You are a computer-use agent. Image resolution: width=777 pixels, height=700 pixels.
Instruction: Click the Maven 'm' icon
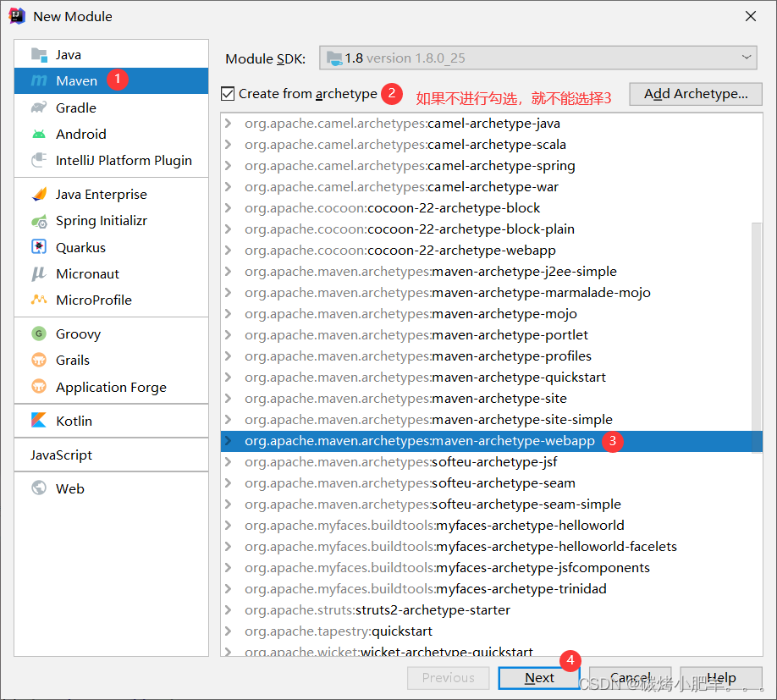(39, 80)
